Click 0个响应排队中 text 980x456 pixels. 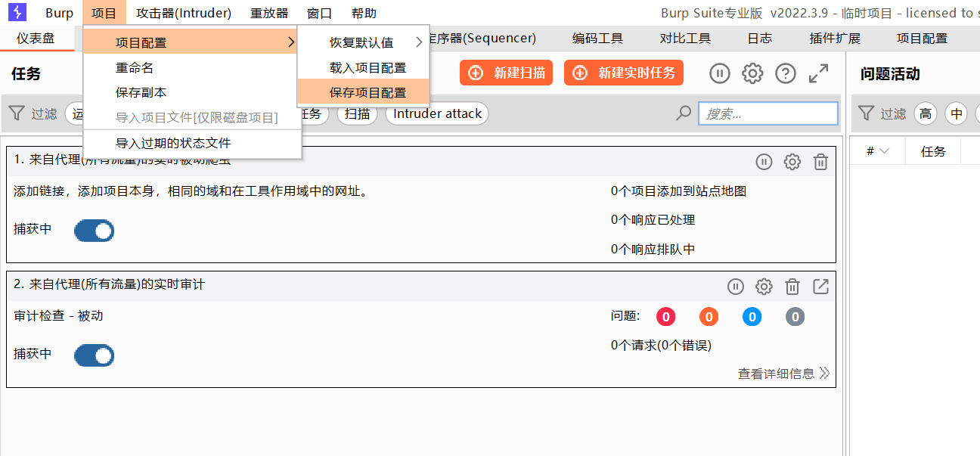point(653,249)
